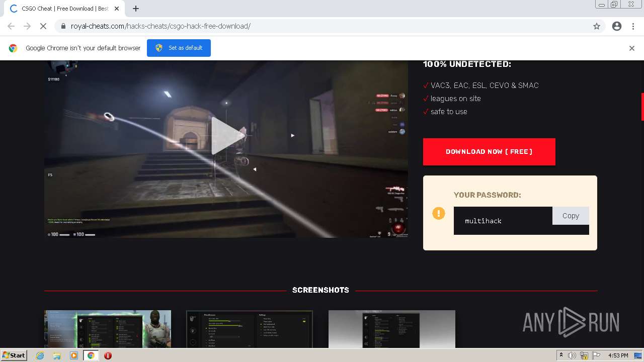This screenshot has width=644, height=362.
Task: Open the second screenshot thumbnail
Action: pyautogui.click(x=250, y=329)
